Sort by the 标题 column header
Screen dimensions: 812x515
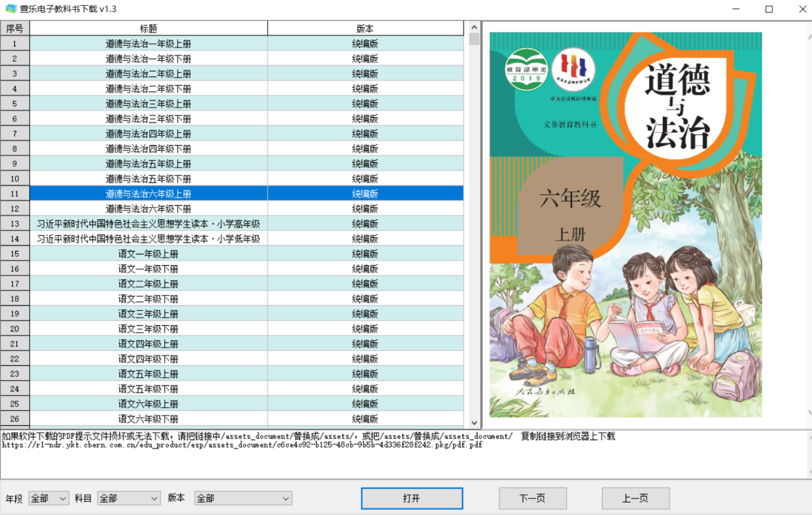coord(149,29)
